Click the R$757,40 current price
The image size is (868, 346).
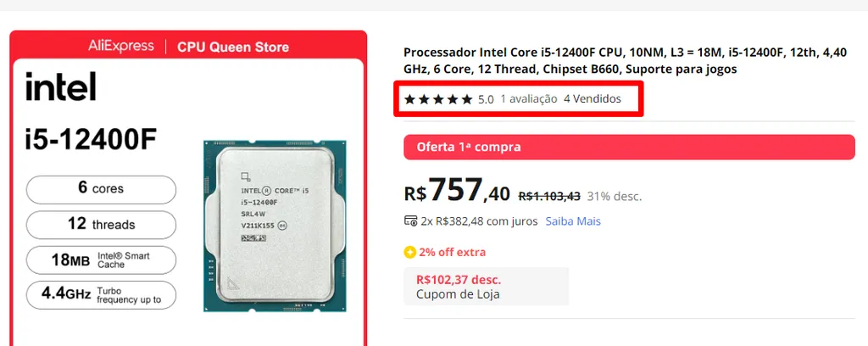(458, 192)
